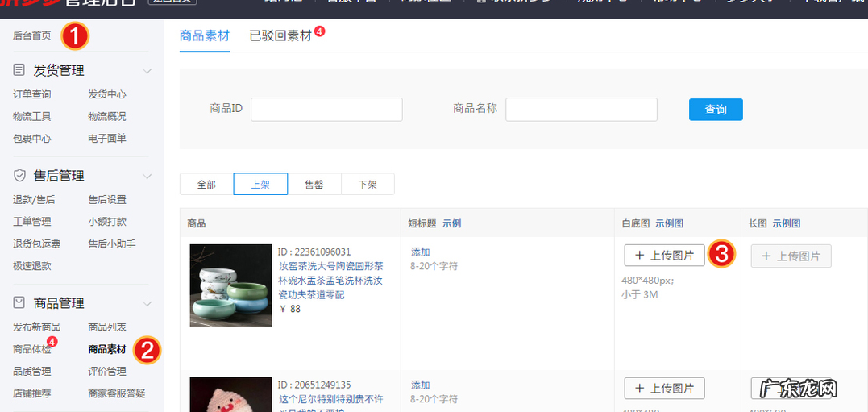
Task: Go to 评价管理
Action: 107,371
